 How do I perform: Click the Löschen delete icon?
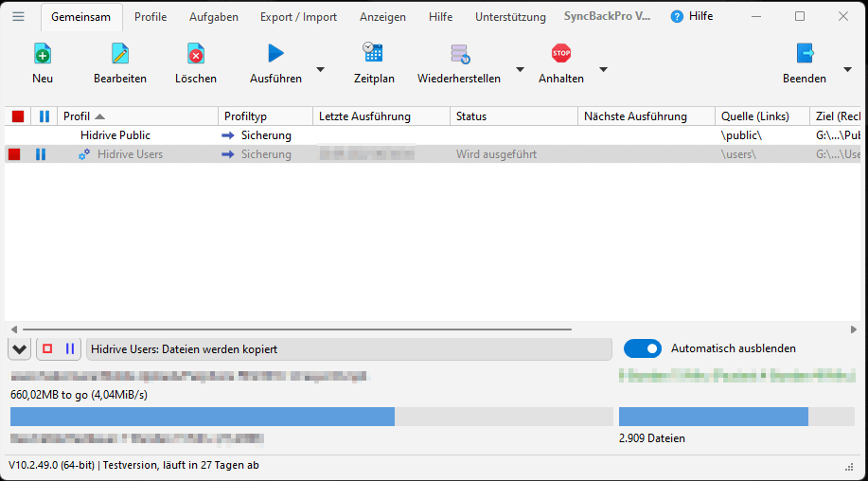[196, 54]
